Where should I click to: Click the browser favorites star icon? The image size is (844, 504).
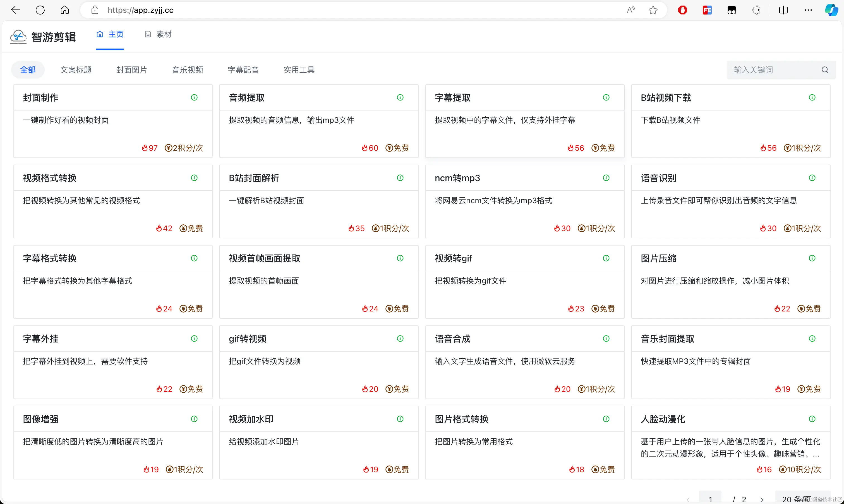point(653,10)
